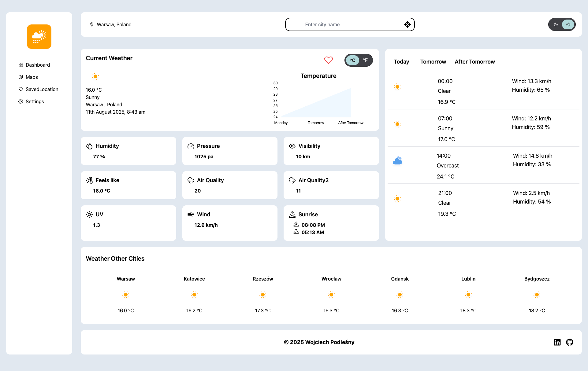Select light mode sun toggle
The width and height of the screenshot is (588, 371).
click(x=568, y=24)
